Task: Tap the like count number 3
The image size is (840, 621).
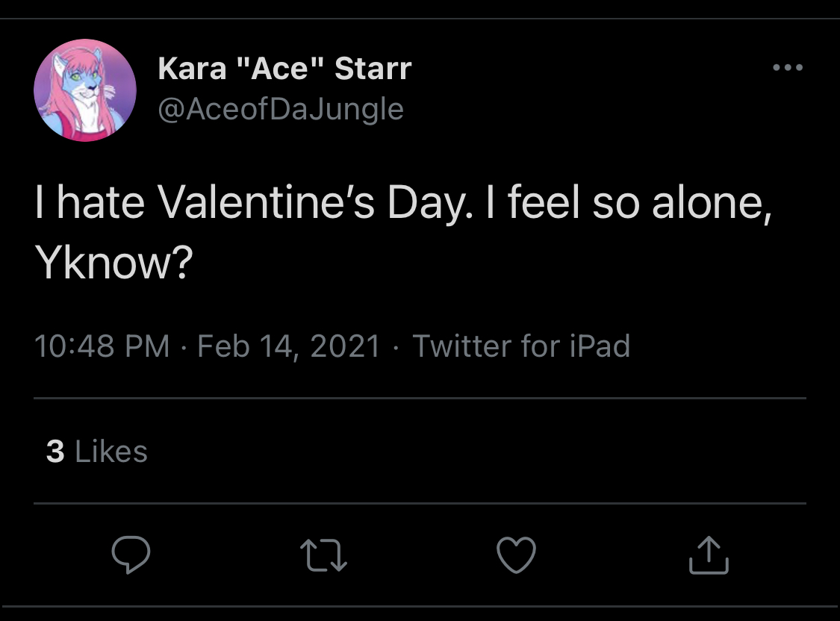Action: tap(55, 452)
